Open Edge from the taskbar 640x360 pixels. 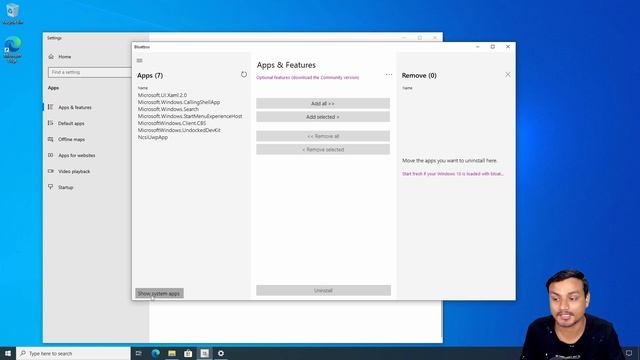pyautogui.click(x=156, y=353)
